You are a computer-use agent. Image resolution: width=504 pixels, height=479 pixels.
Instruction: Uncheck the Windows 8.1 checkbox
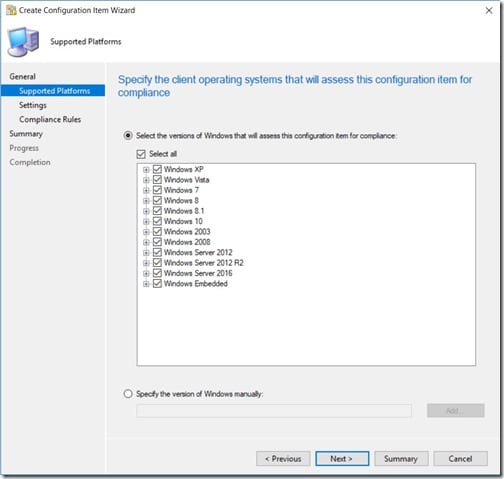coord(157,211)
